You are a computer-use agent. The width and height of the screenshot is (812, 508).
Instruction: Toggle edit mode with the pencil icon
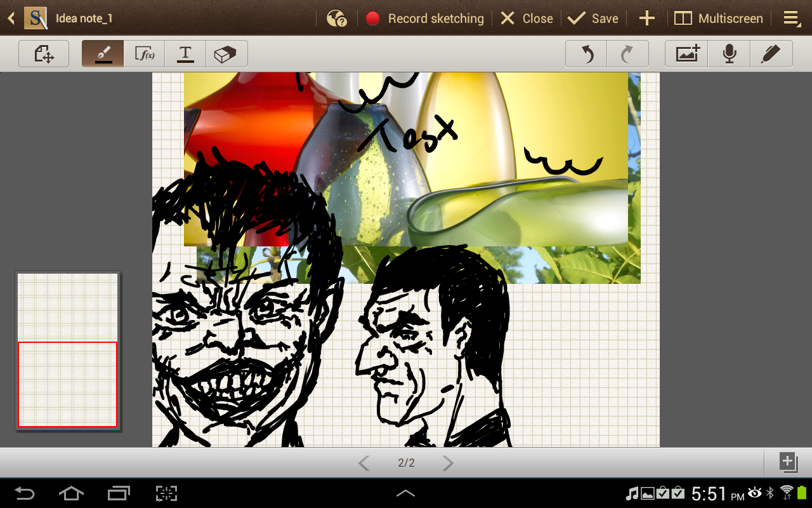point(771,54)
